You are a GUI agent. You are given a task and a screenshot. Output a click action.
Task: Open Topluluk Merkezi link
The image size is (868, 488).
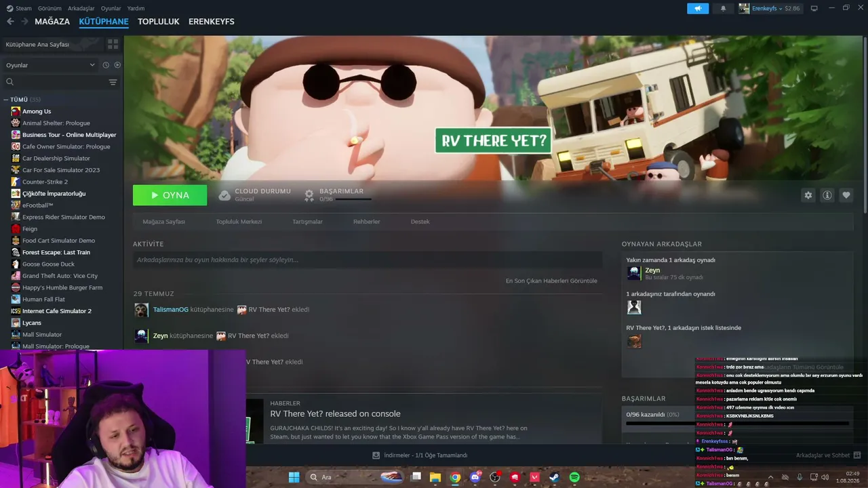pyautogui.click(x=239, y=222)
